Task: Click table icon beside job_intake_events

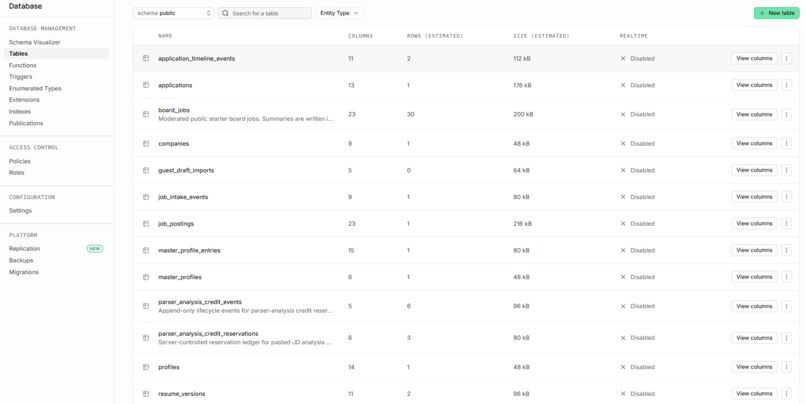Action: (x=146, y=197)
